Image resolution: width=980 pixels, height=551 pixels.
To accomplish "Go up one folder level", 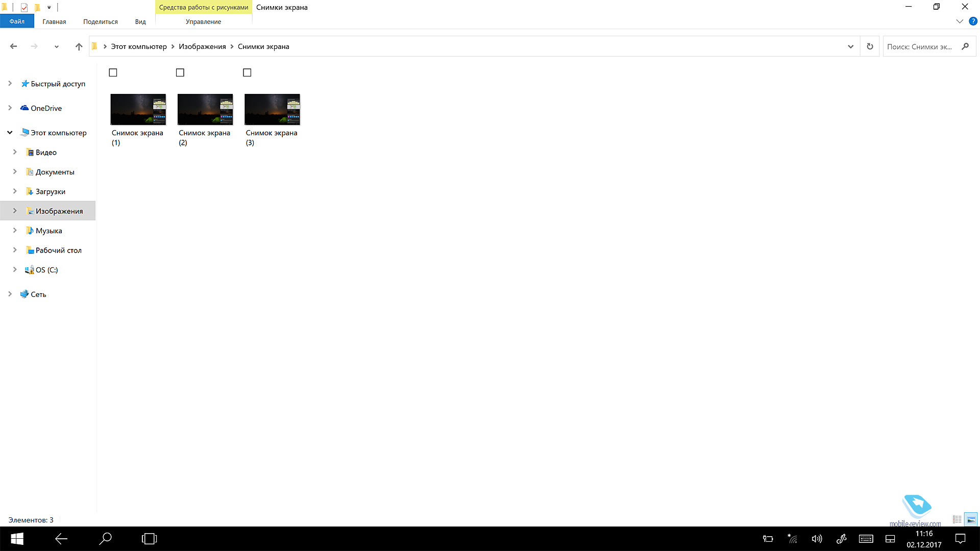I will [x=79, y=46].
